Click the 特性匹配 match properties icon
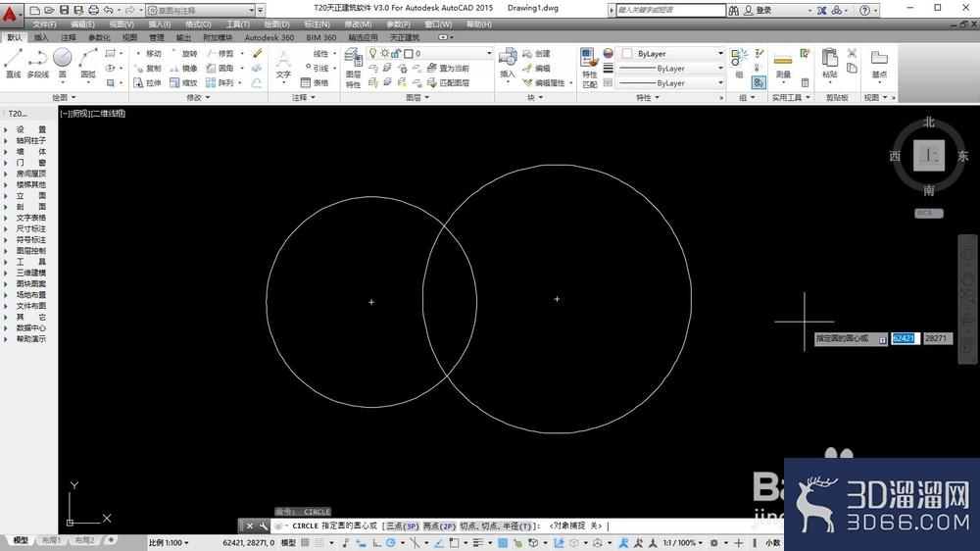Viewport: 980px width, 551px height. pos(589,69)
